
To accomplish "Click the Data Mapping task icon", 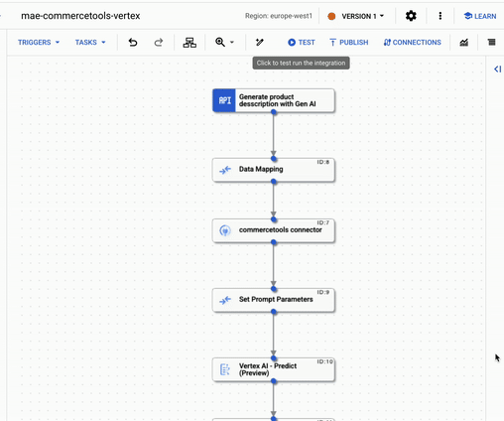I will coord(225,170).
